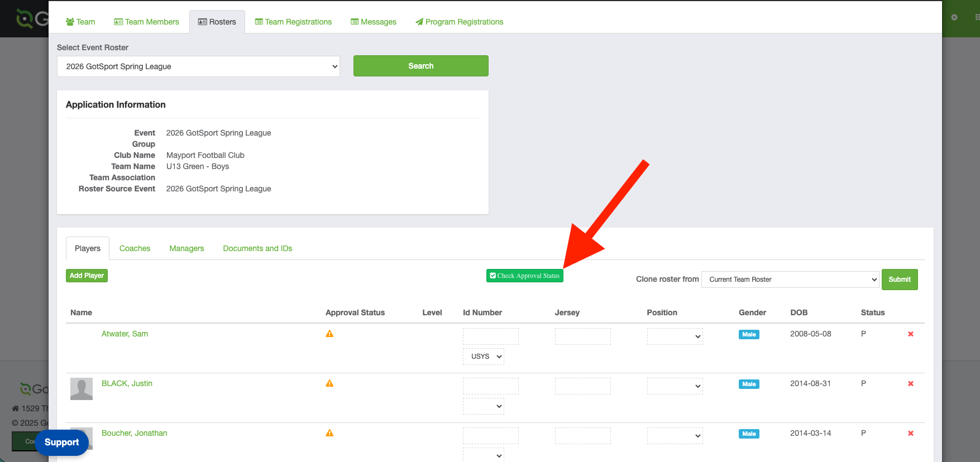The image size is (980, 462).
Task: Open the Atwater, Sam player link
Action: pos(125,334)
